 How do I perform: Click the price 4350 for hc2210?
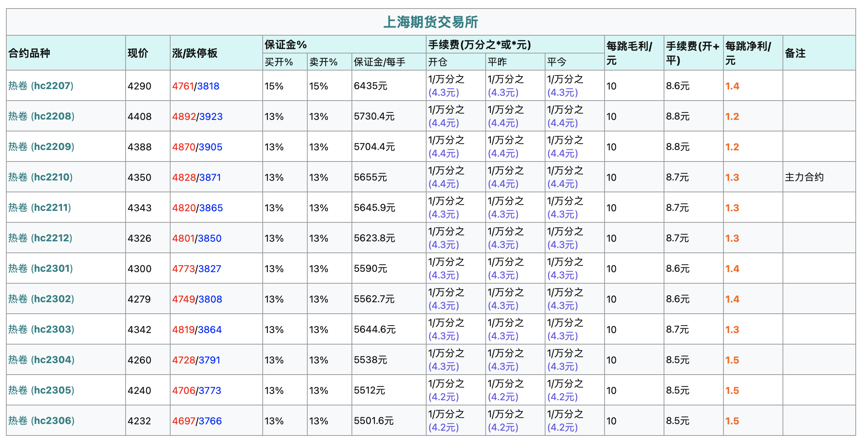pos(139,177)
